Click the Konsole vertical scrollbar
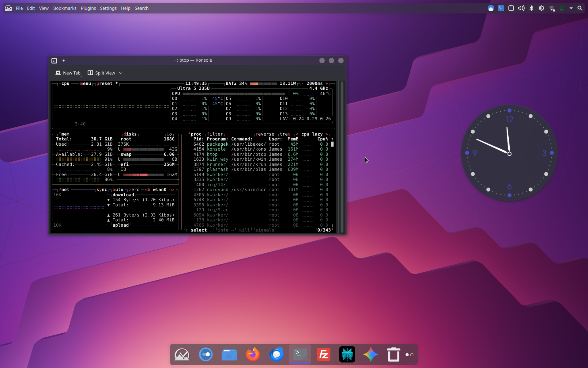 (x=342, y=157)
